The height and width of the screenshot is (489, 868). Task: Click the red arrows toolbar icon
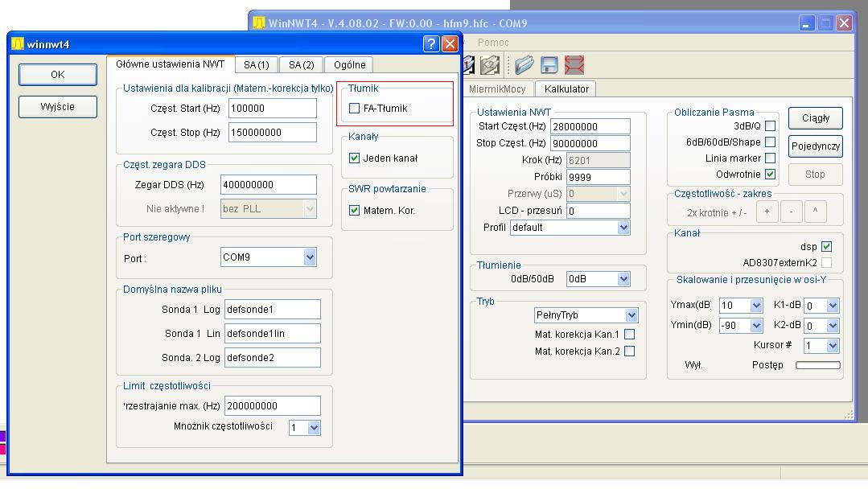click(x=574, y=65)
